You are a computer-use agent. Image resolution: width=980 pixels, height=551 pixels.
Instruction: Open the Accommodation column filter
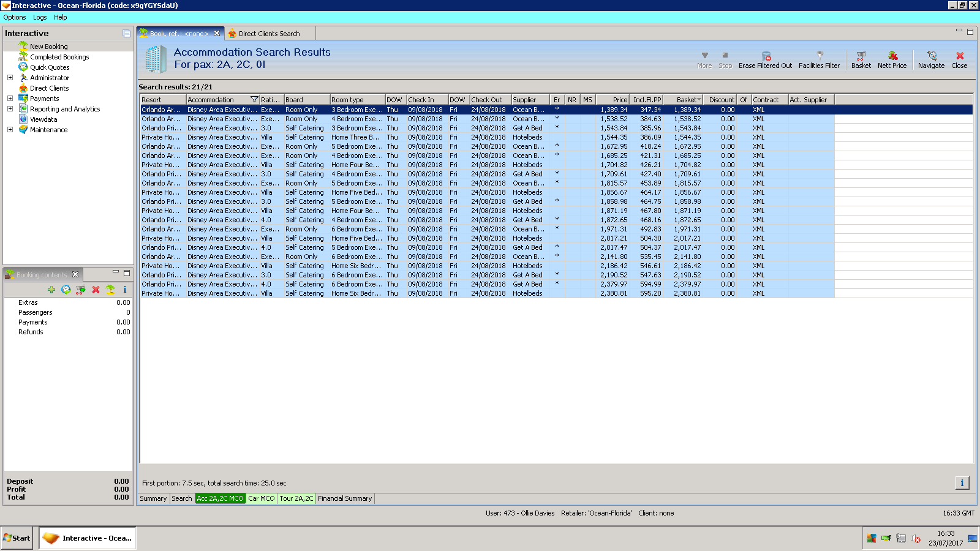(x=254, y=100)
